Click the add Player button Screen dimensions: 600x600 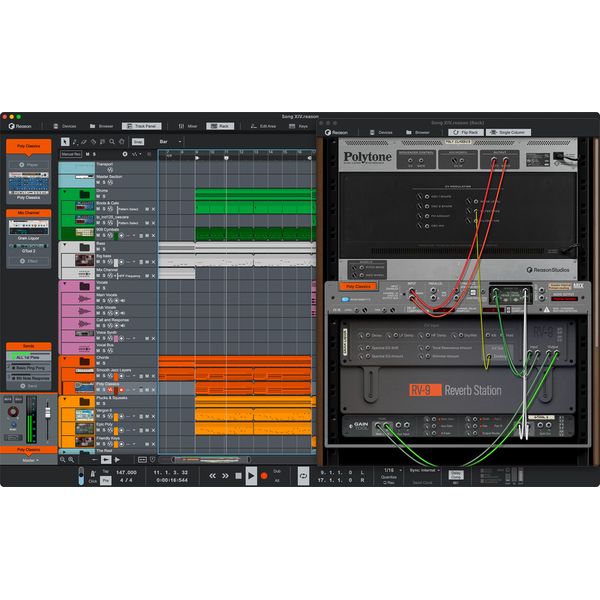(x=29, y=165)
